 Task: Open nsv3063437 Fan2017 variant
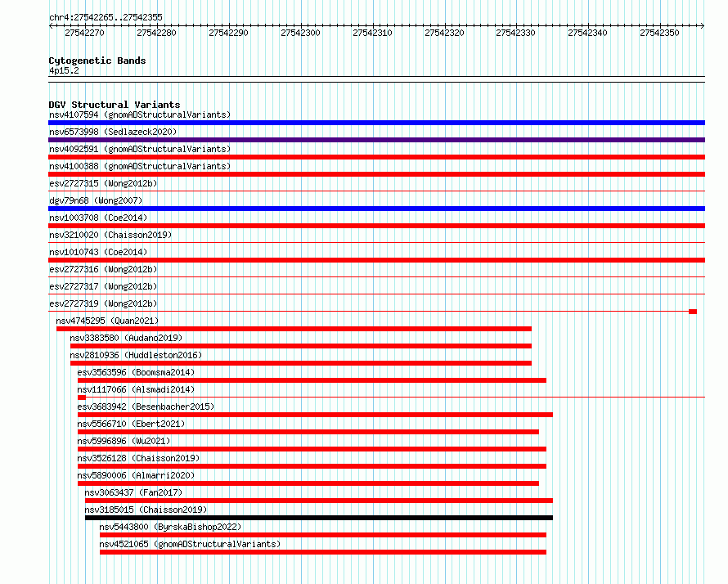pyautogui.click(x=133, y=492)
